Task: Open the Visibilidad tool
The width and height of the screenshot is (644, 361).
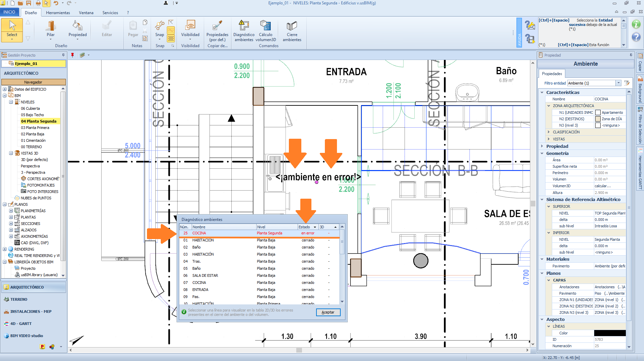Action: click(190, 26)
